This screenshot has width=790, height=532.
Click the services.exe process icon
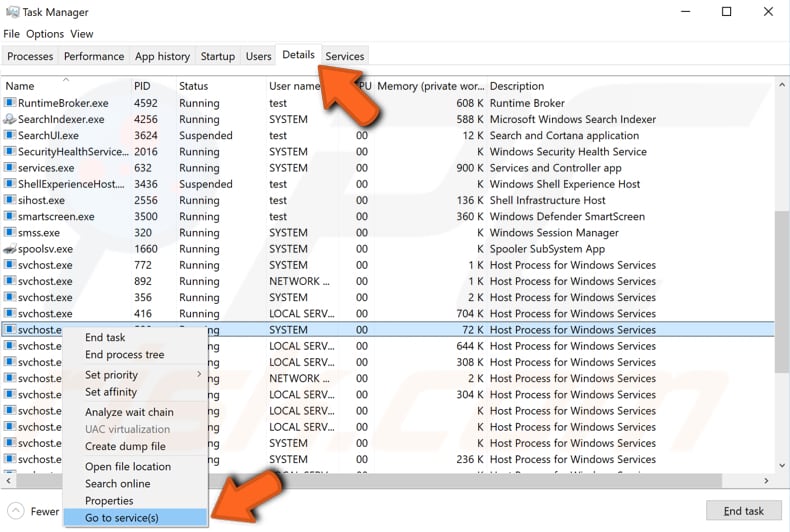tap(10, 167)
